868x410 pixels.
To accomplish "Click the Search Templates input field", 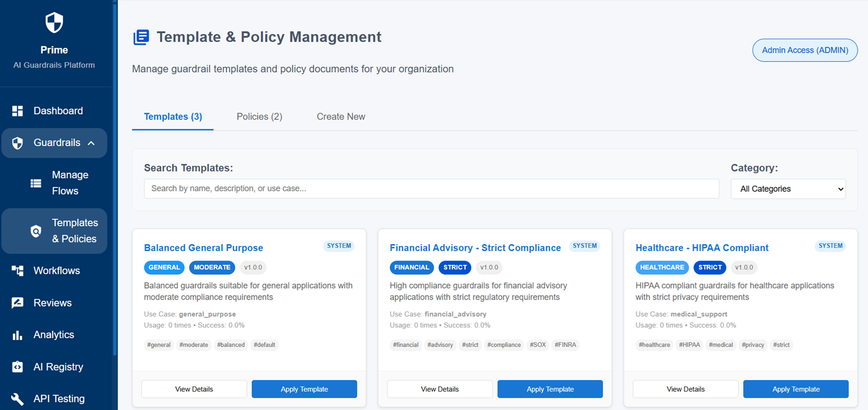I will pos(431,189).
